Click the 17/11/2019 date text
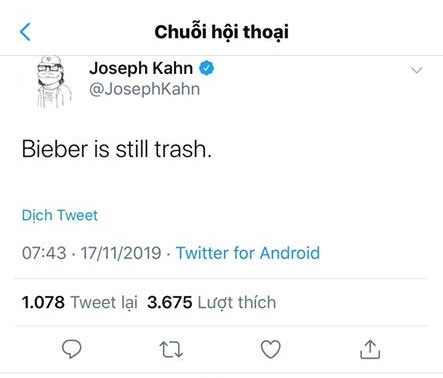The width and height of the screenshot is (443, 378). tap(121, 253)
